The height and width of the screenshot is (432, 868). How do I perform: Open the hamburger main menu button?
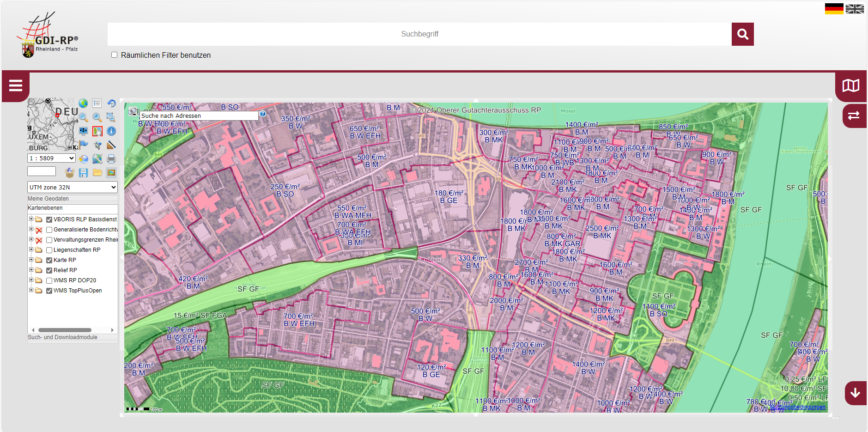pyautogui.click(x=16, y=85)
